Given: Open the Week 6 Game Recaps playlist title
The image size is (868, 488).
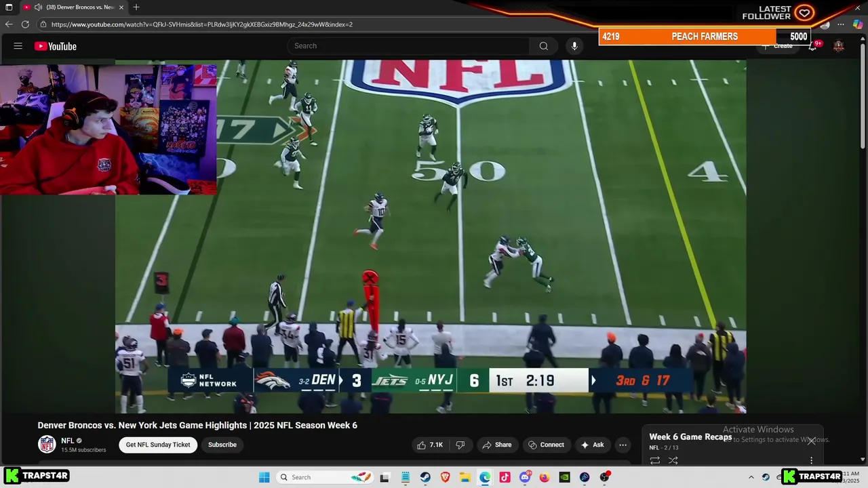Looking at the screenshot, I should [x=690, y=437].
